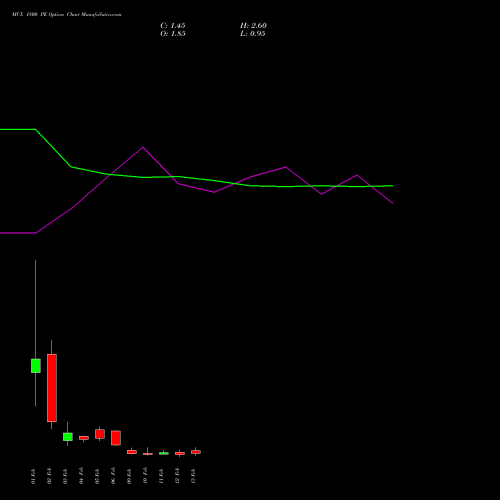Click the chart title text starting "MCX"
The height and width of the screenshot is (500, 500).
[x=67, y=15]
